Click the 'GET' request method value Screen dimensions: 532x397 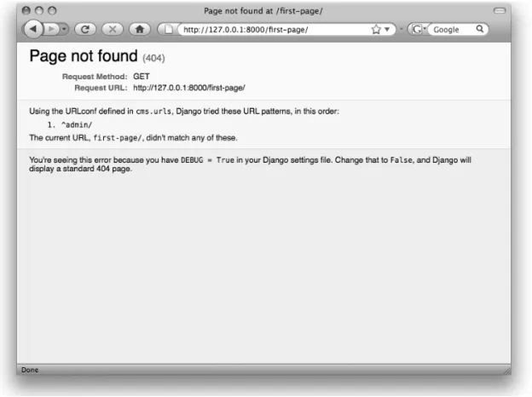click(142, 77)
